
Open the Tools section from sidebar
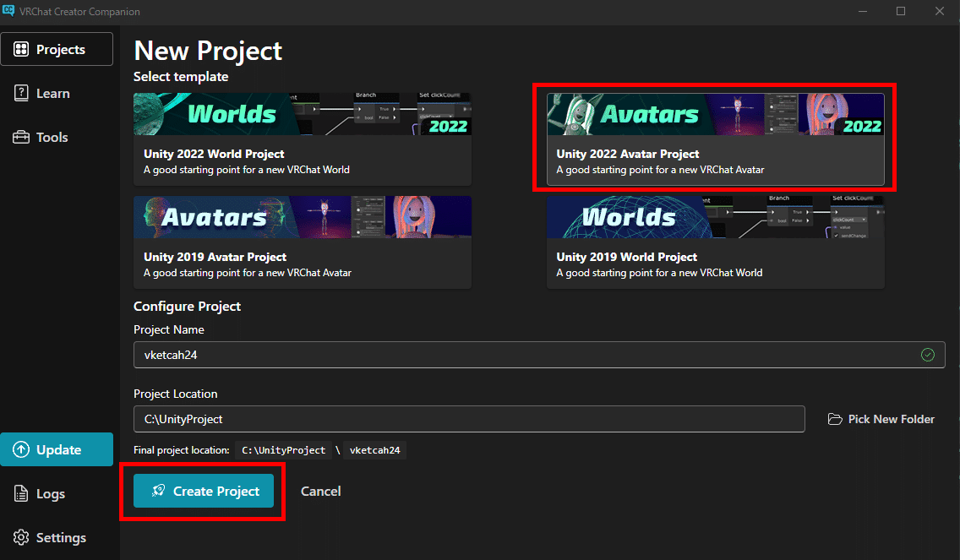pyautogui.click(x=40, y=137)
